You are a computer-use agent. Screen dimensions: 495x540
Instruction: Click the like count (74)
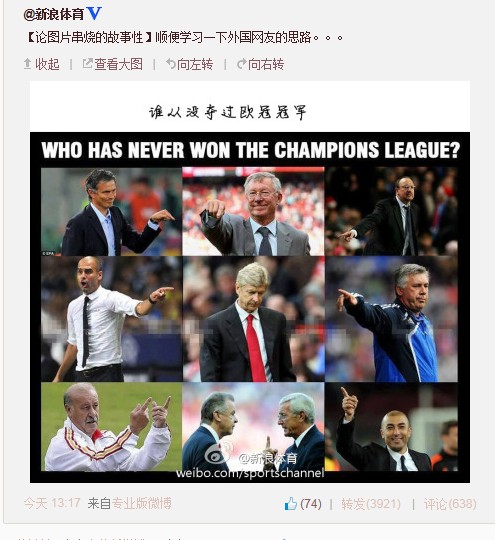311,504
